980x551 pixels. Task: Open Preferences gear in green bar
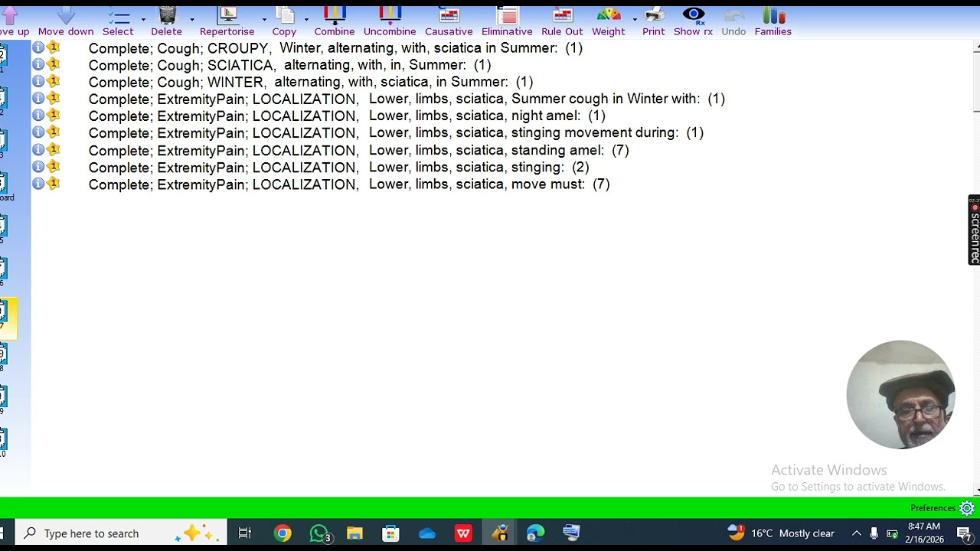pyautogui.click(x=967, y=508)
